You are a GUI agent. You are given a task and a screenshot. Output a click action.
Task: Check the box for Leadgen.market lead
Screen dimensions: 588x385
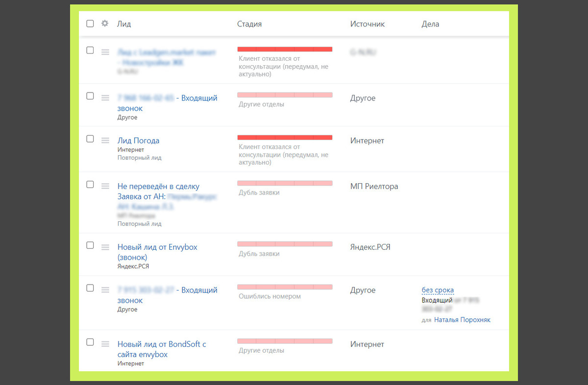90,50
